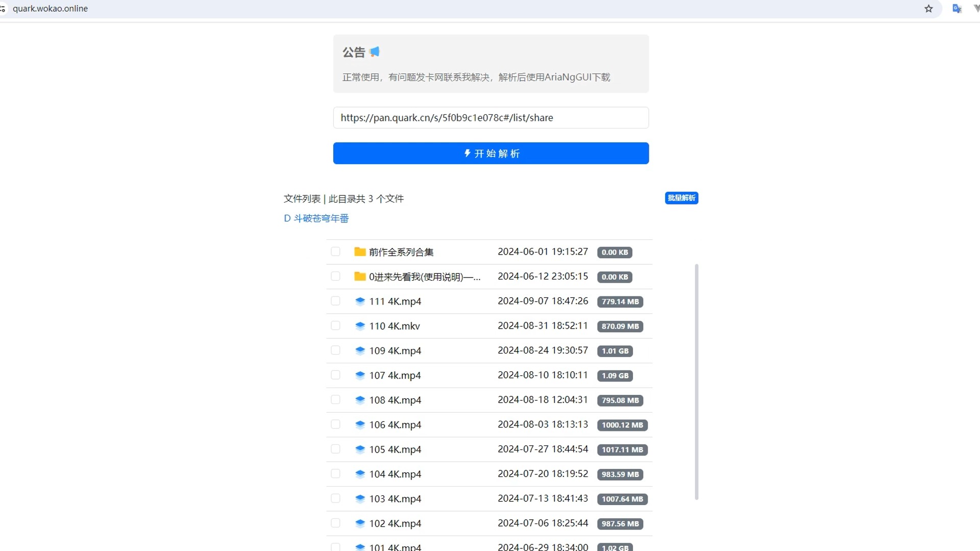The height and width of the screenshot is (551, 980).
Task: Click the file icon of 105 4K.mp4
Action: click(x=360, y=449)
